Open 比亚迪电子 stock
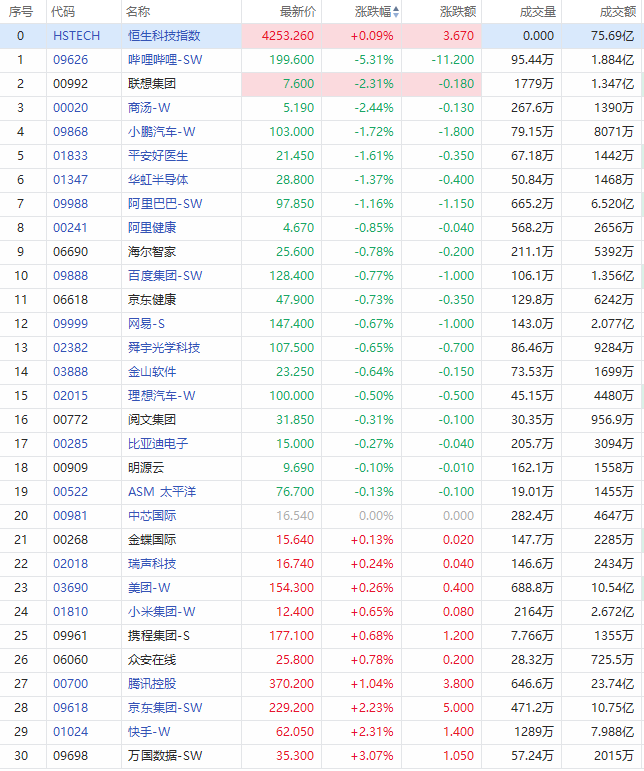Image resolution: width=644 pixels, height=771 pixels. 158,444
